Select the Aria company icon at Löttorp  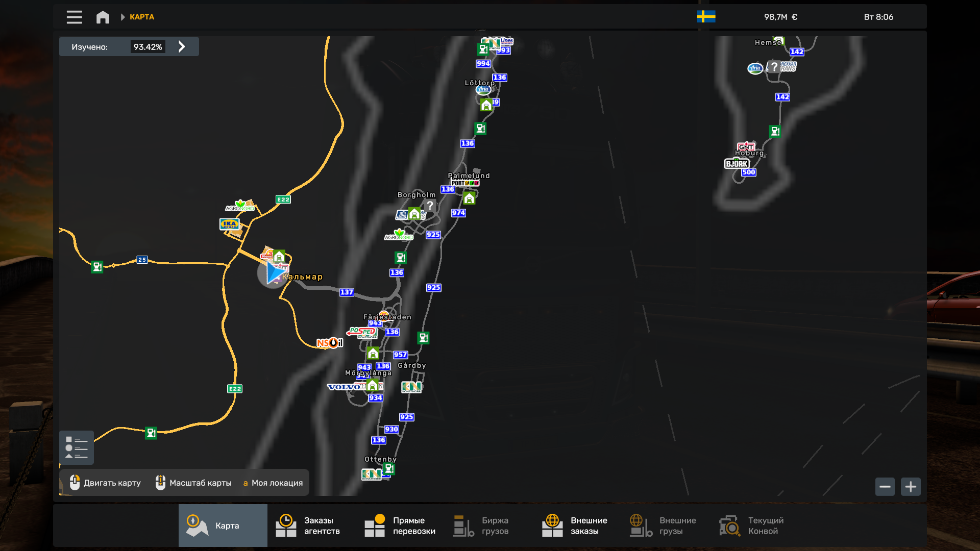483,90
